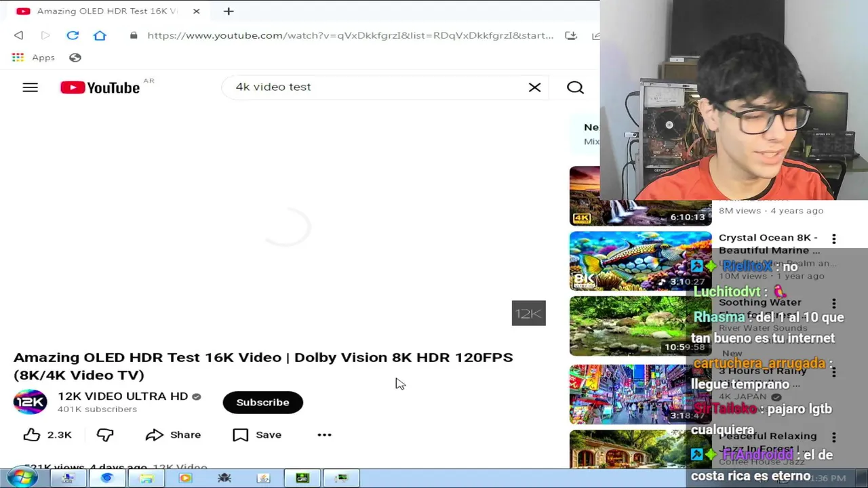Open the YouTube hamburger guide menu
This screenshot has height=488, width=868.
pos(30,87)
